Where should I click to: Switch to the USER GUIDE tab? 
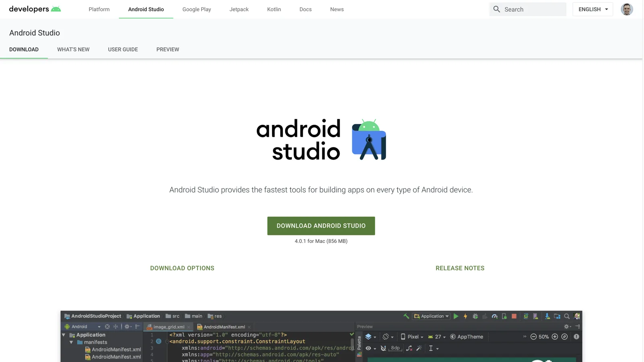pos(123,49)
